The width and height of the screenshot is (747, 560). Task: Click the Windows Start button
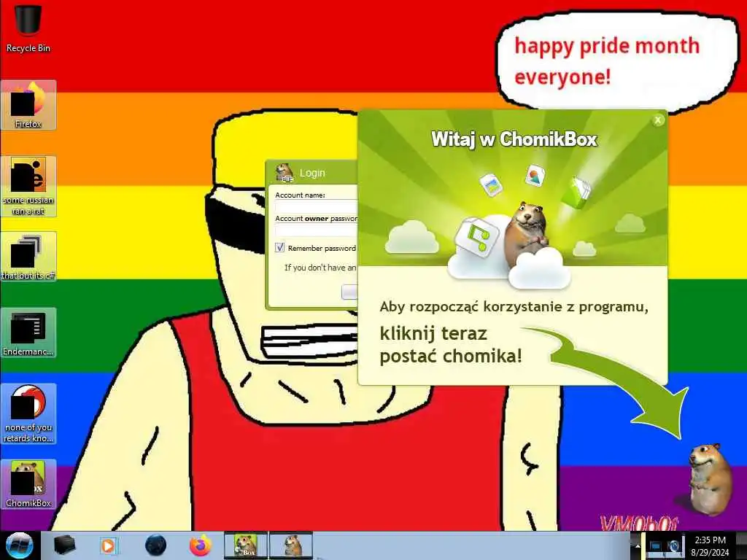point(19,545)
